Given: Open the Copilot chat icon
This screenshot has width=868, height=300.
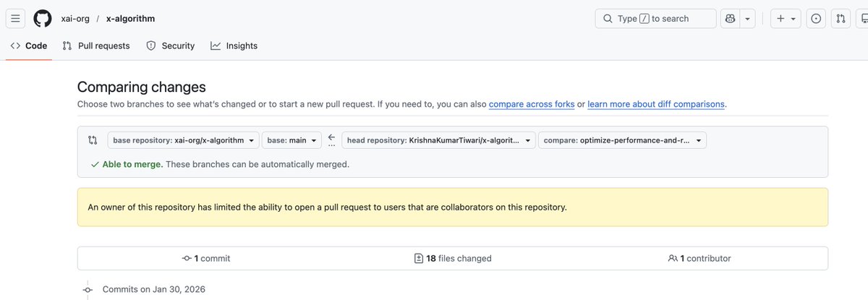Looking at the screenshot, I should pos(730,19).
